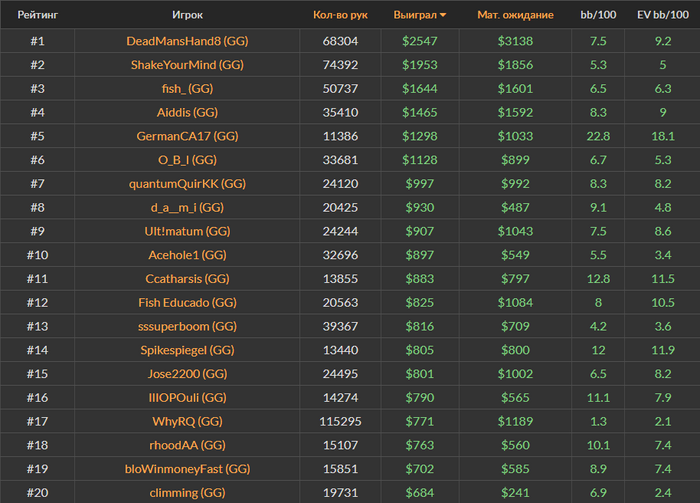Open quantumQuirKK (GG) profile
Screen dimensions: 700x503
[x=188, y=183]
